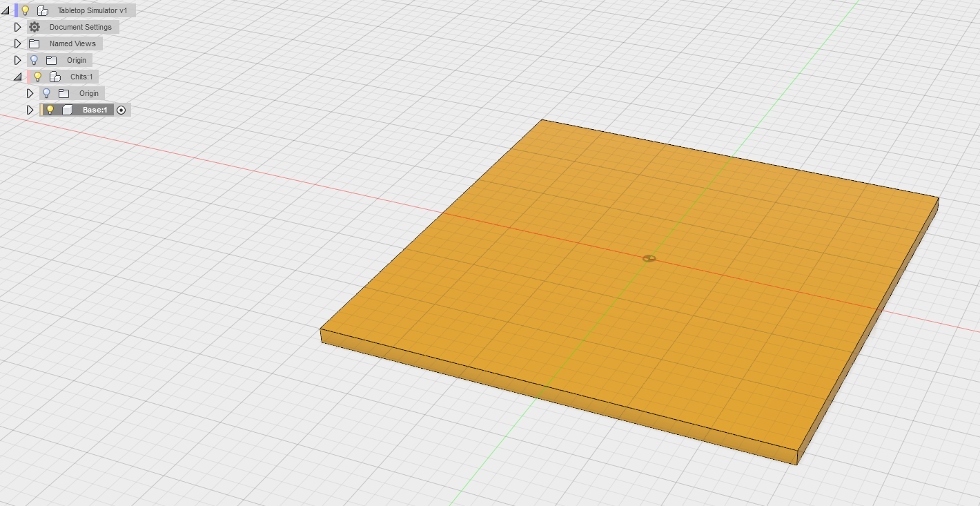Click the Named Views folder icon
This screenshot has height=506, width=980.
tap(34, 43)
